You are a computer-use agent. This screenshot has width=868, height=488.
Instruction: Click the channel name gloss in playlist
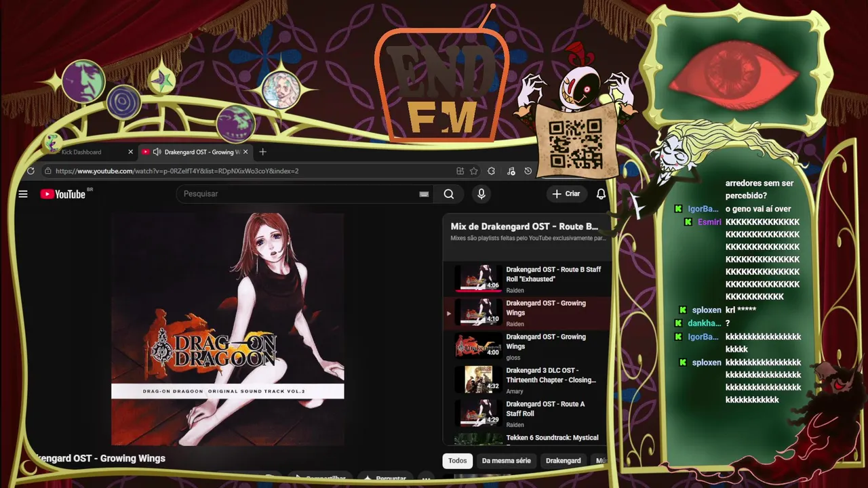(513, 358)
